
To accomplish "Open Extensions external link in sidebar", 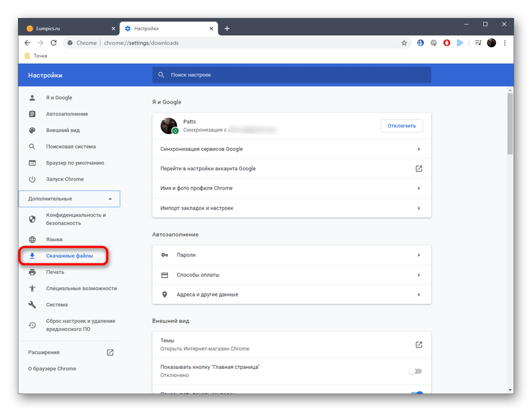I will tap(110, 353).
